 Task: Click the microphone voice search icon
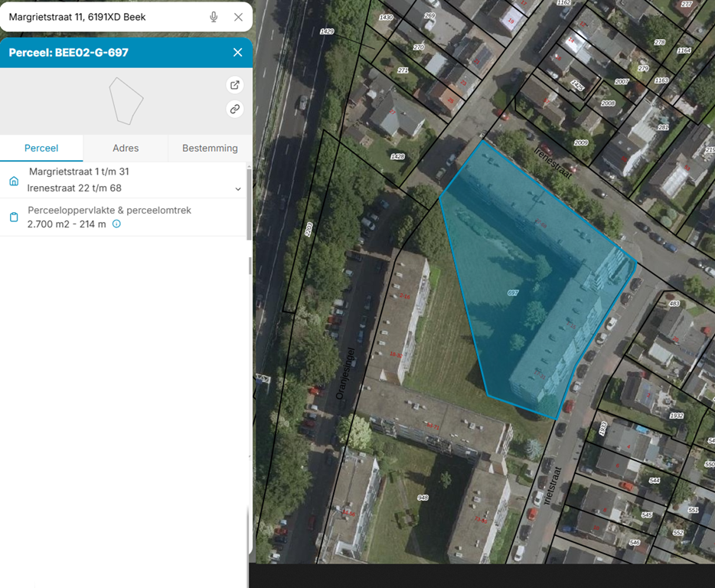[x=214, y=17]
